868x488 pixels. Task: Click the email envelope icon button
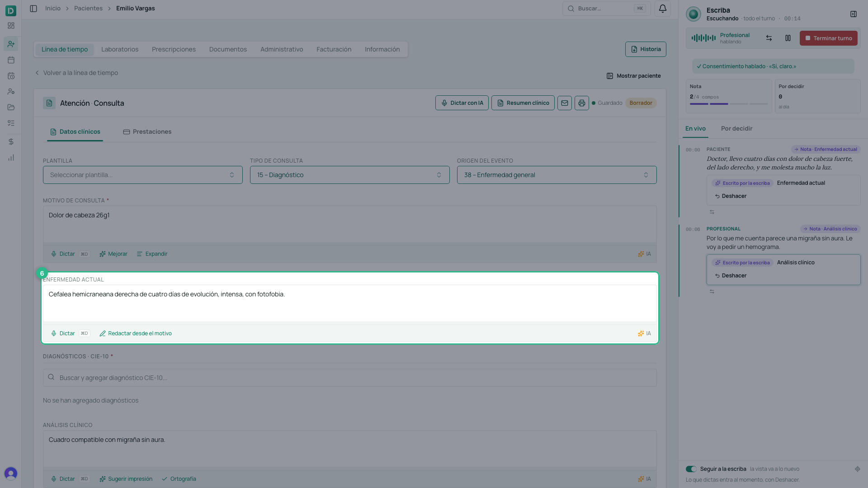pos(565,103)
